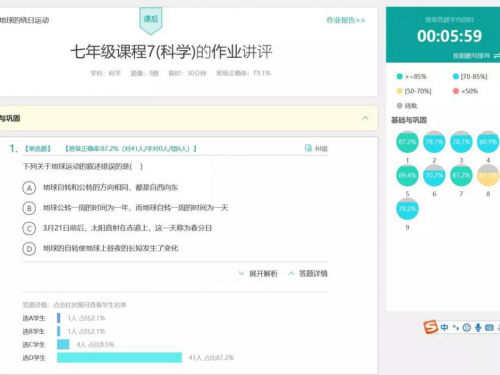Click 41人 占比87.2% label
This screenshot has width=500, height=375.
pyautogui.click(x=211, y=358)
